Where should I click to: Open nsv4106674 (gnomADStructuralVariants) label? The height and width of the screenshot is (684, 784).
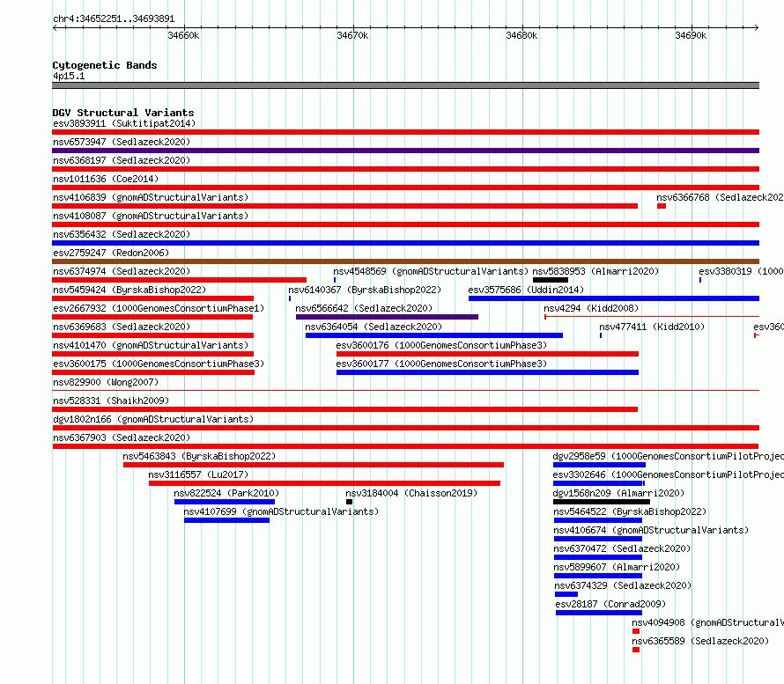651,530
